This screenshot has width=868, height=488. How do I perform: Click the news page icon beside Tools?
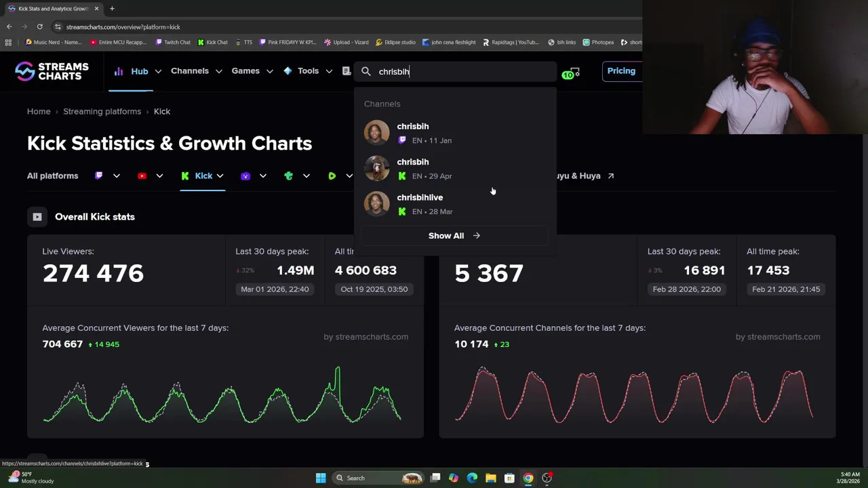point(347,70)
